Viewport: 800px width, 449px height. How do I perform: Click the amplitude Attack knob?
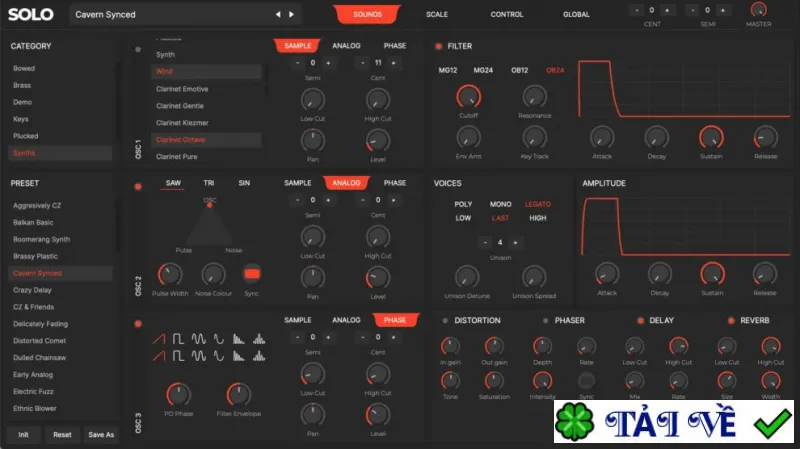tap(607, 275)
